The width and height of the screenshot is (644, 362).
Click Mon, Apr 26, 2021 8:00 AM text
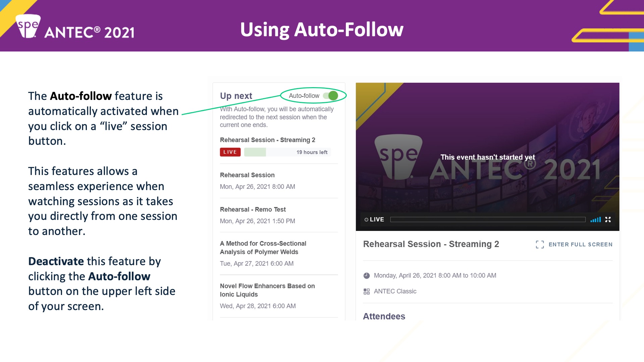258,187
